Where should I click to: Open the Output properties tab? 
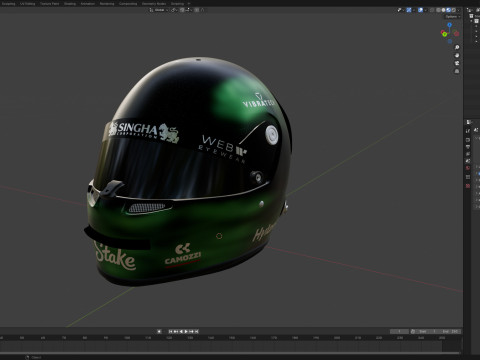pos(468,147)
